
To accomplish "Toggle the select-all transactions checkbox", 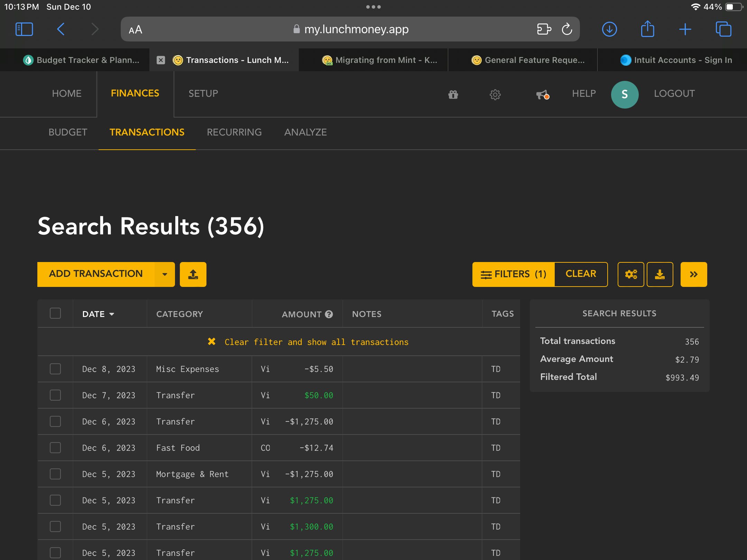I will click(55, 314).
